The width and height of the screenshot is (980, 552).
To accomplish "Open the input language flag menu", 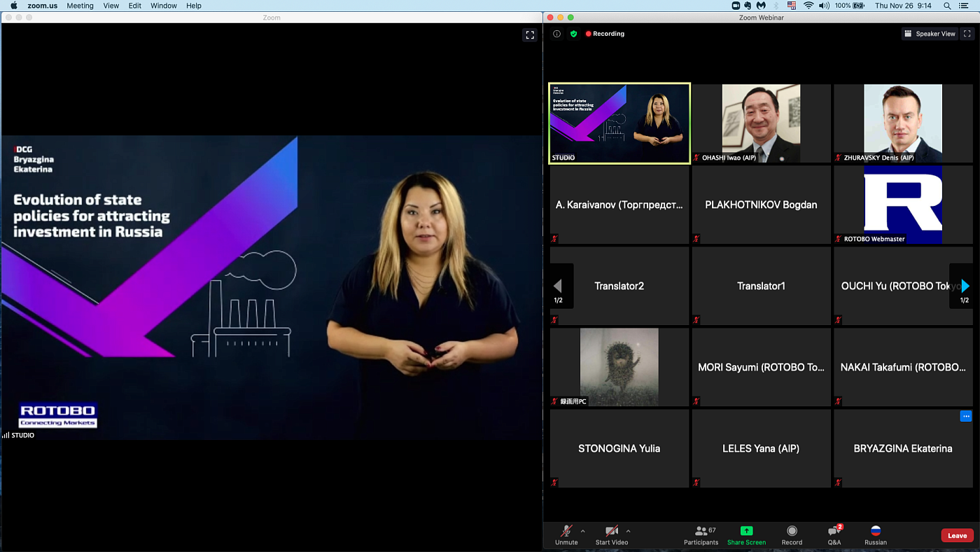I will coord(792,6).
